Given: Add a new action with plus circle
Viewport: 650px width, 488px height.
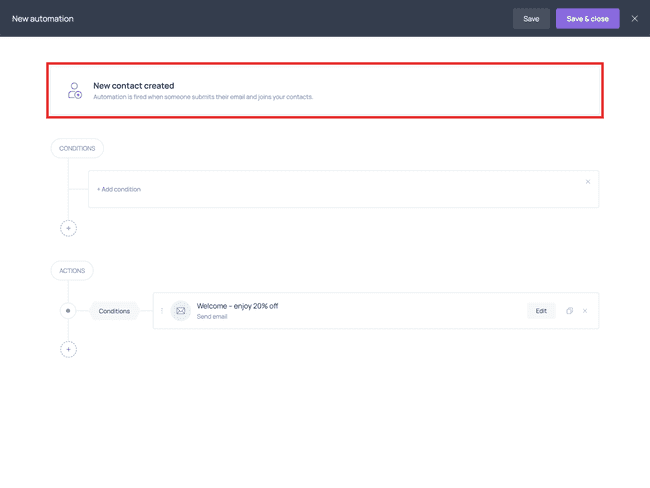Looking at the screenshot, I should (x=68, y=350).
